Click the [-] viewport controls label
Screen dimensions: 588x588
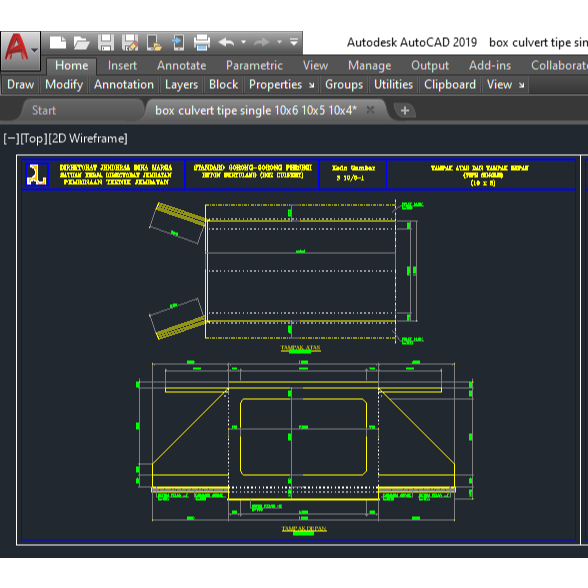pyautogui.click(x=11, y=139)
